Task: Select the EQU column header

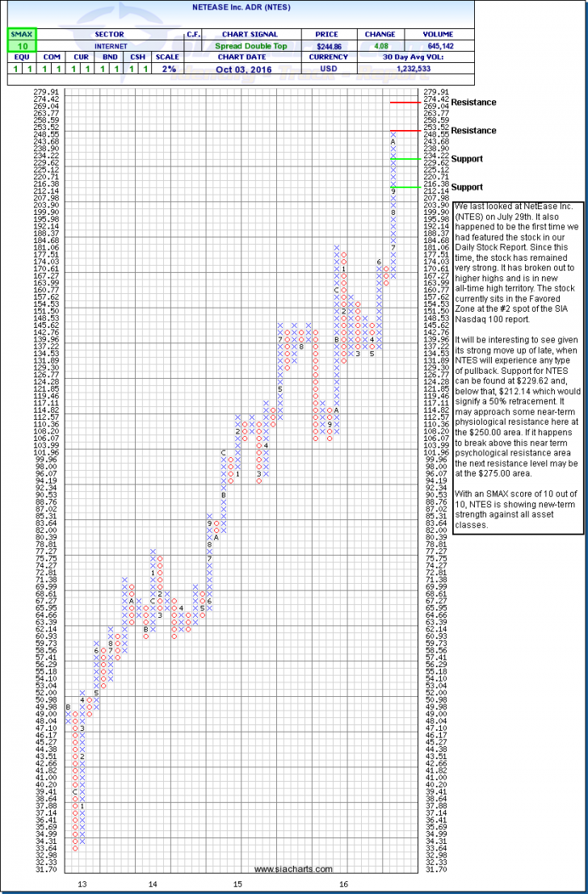Action: [x=16, y=57]
